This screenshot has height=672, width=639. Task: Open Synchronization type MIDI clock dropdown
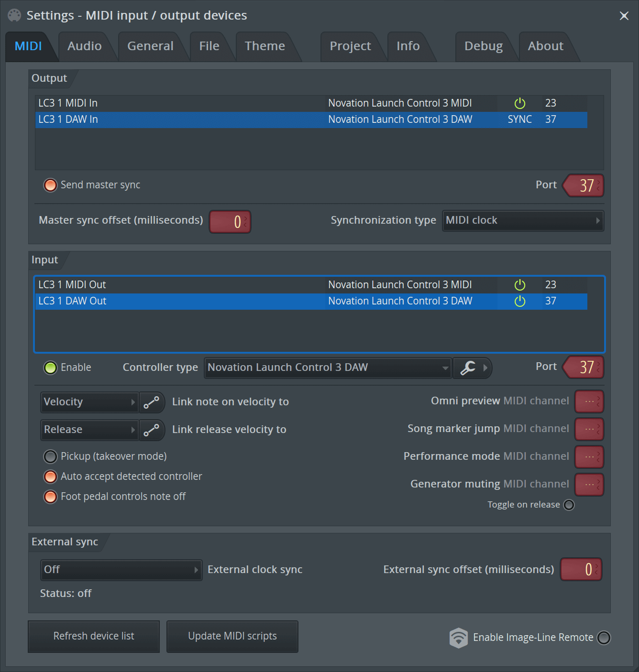[523, 220]
